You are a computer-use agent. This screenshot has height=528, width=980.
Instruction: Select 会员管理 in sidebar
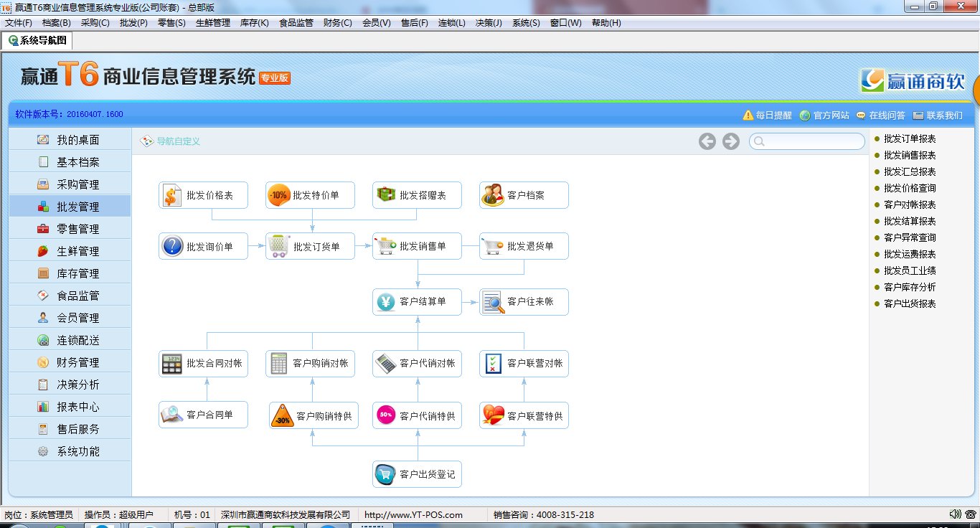click(x=70, y=318)
